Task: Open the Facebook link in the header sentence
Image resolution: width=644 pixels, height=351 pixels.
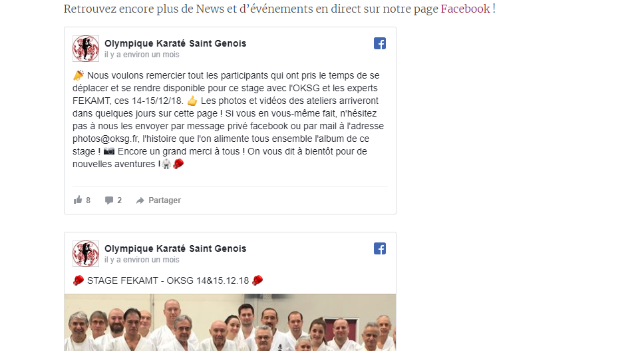Action: (465, 9)
